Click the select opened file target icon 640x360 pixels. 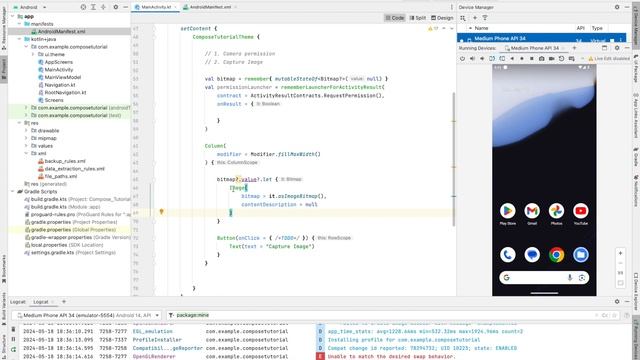click(83, 7)
